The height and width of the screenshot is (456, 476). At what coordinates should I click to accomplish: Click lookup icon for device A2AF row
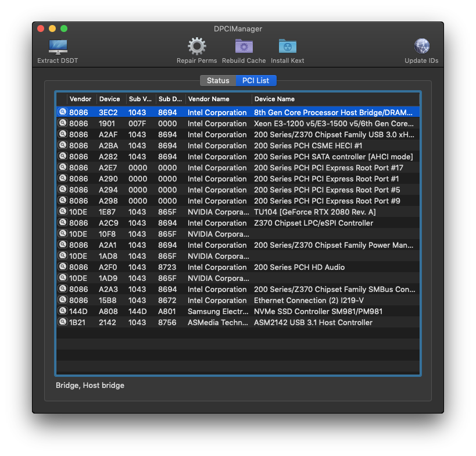coord(63,134)
